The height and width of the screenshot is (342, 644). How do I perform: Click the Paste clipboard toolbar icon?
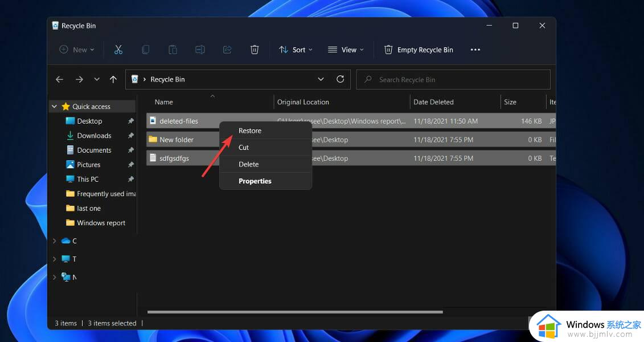pos(173,50)
